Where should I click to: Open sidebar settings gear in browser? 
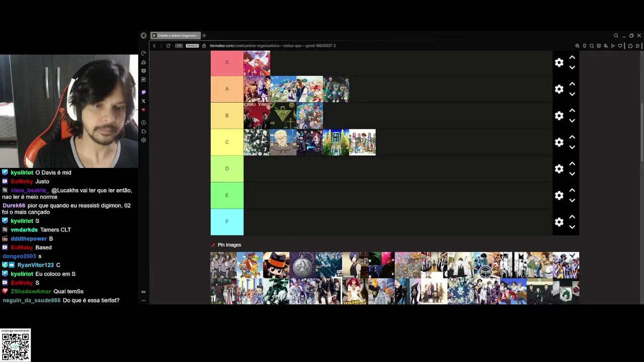point(143,140)
